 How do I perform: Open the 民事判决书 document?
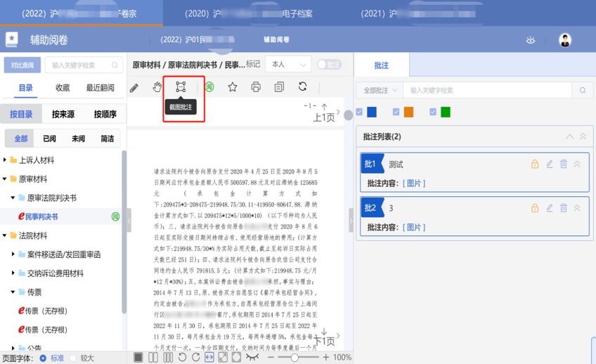click(41, 216)
